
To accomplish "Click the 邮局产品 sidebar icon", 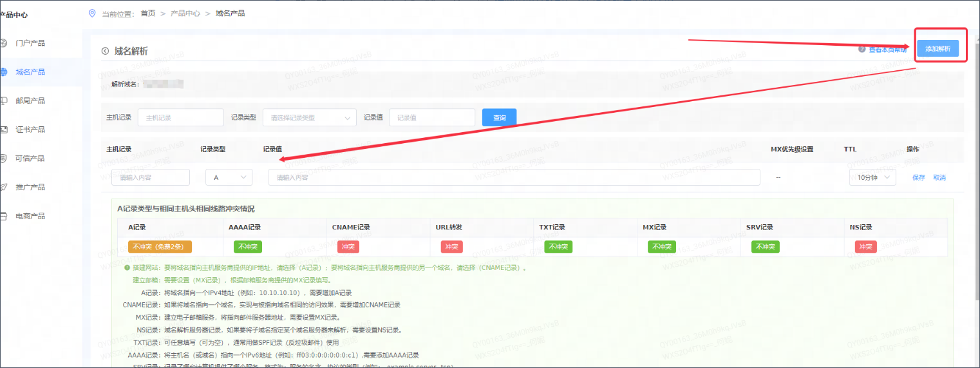I will coord(3,101).
